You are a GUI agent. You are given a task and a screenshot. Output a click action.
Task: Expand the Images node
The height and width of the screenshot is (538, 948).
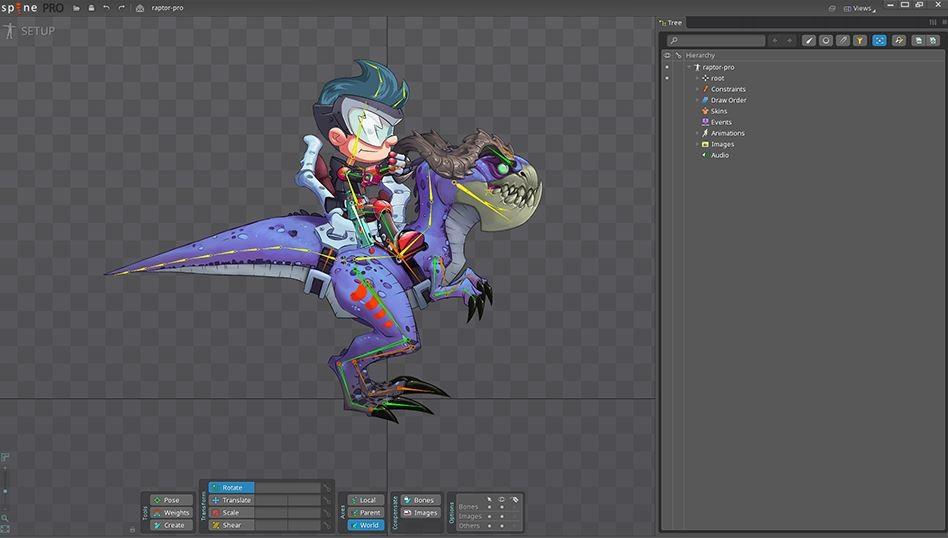(x=697, y=144)
